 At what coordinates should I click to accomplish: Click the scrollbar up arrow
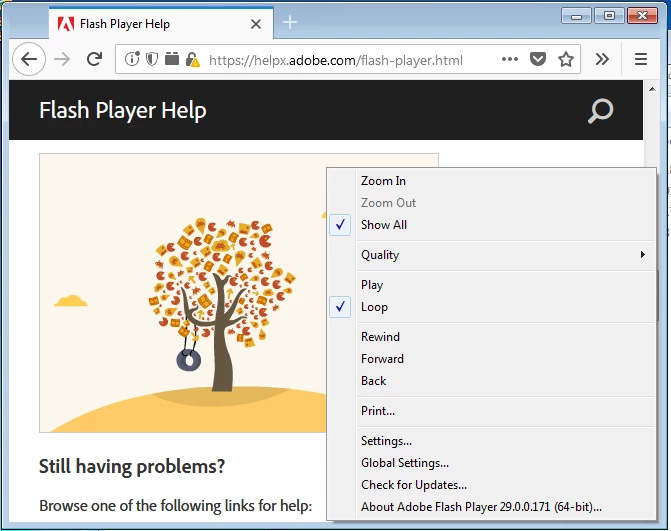pos(652,89)
